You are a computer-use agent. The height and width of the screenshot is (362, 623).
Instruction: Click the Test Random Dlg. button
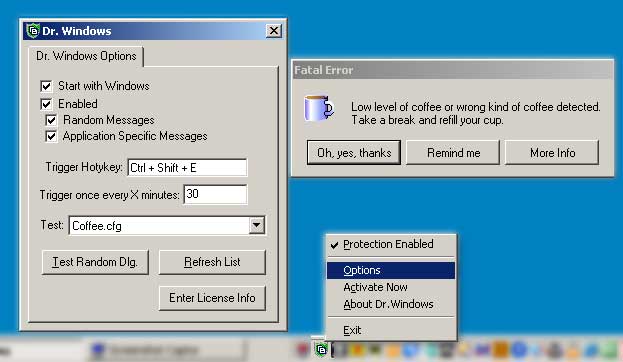(x=95, y=262)
